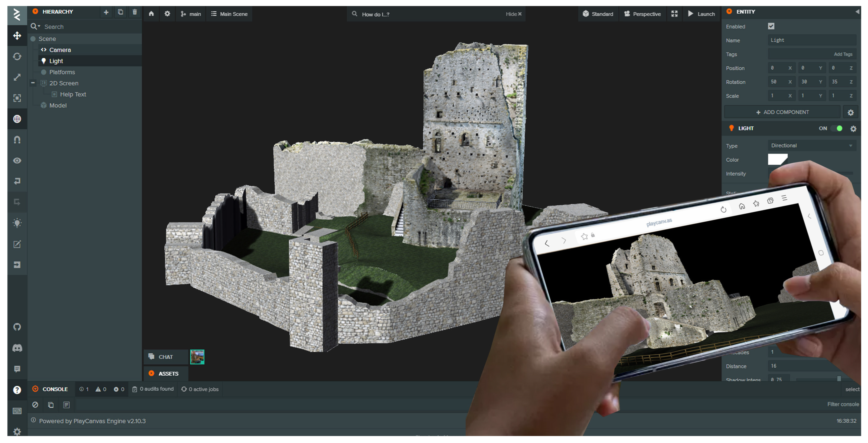Click the eye Focus icon in left toolbar

[17, 161]
